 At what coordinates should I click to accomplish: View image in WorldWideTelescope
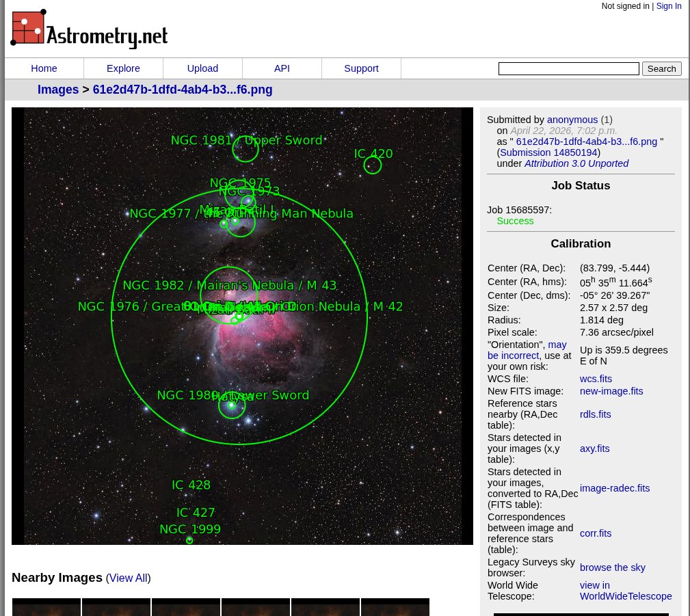[626, 591]
